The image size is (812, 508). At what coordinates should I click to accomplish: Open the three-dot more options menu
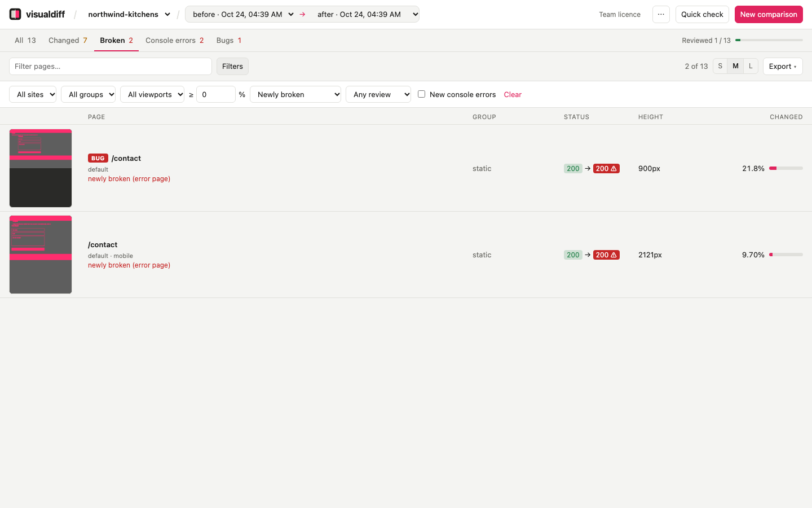pyautogui.click(x=661, y=14)
